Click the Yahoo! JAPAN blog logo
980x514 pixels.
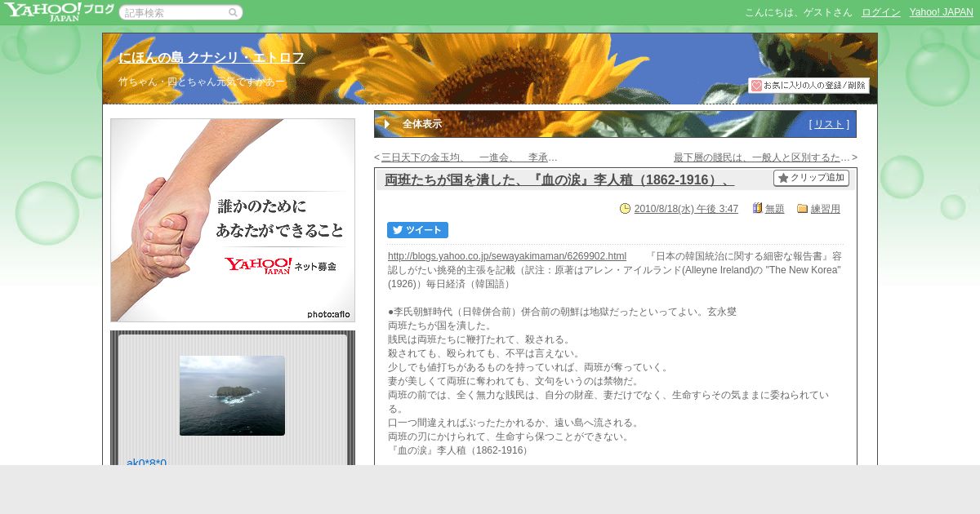point(58,11)
